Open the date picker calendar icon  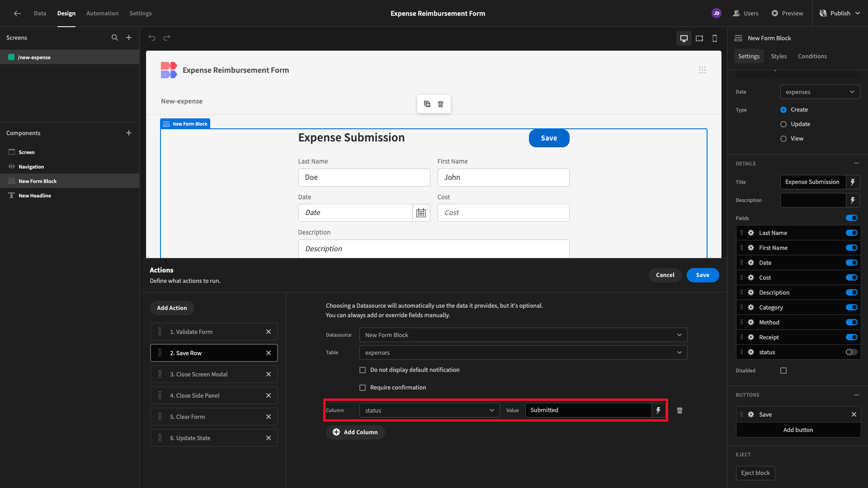421,213
